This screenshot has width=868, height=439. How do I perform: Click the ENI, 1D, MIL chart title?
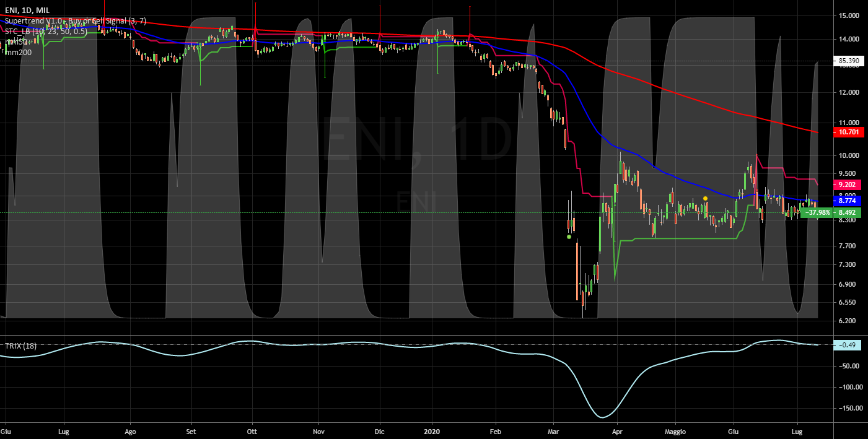pos(27,10)
